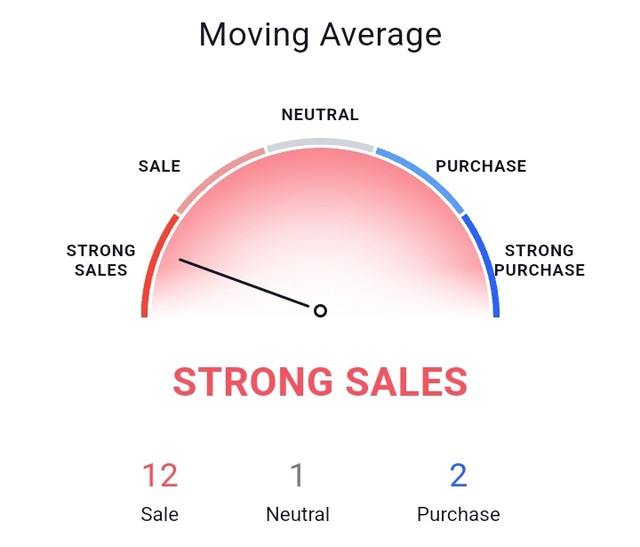Click the NEUTRAL label above gauge
The width and height of the screenshot is (640, 547).
point(320,115)
